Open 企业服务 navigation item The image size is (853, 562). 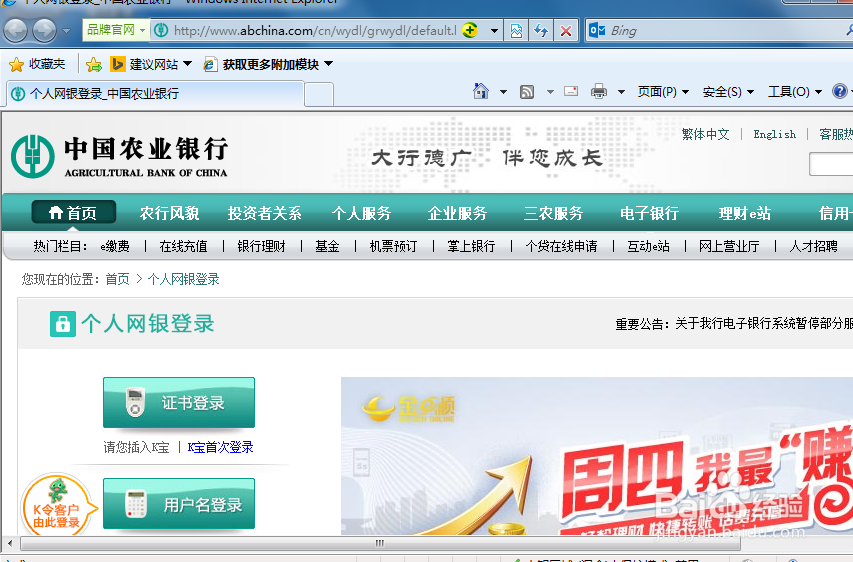click(x=457, y=213)
